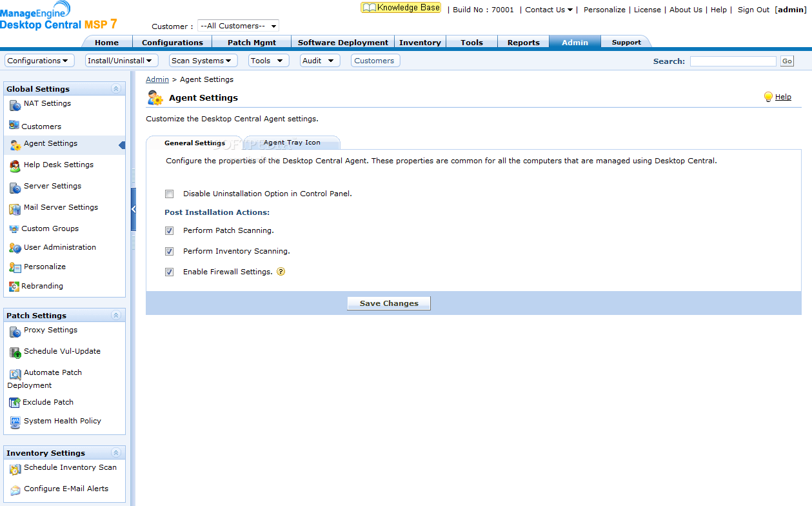Click the Save Changes button
The width and height of the screenshot is (812, 506).
tap(389, 303)
